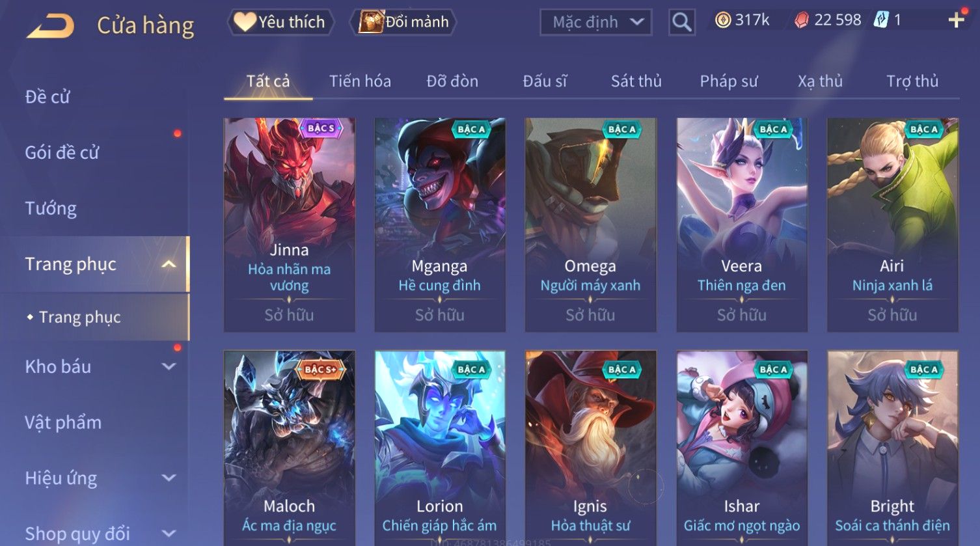Tap the blue voucher ticket icon
The height and width of the screenshot is (546, 980).
(x=880, y=20)
